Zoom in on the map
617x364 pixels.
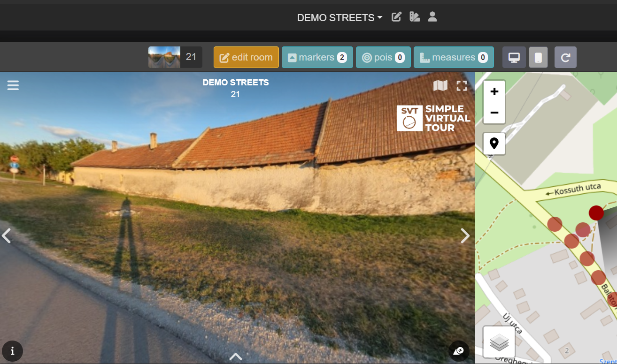tap(494, 91)
